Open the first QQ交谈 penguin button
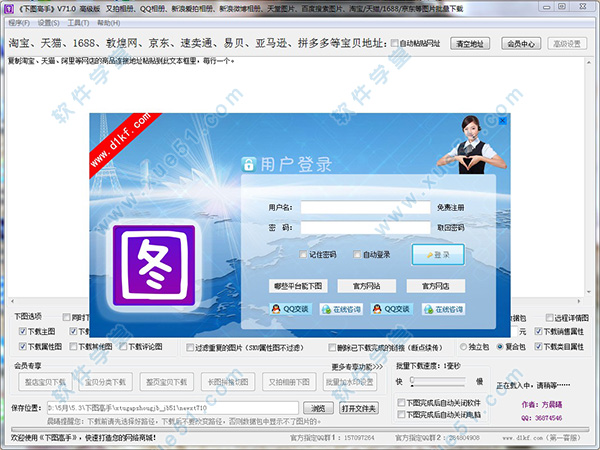Viewport: 600px width, 450px height. point(291,309)
